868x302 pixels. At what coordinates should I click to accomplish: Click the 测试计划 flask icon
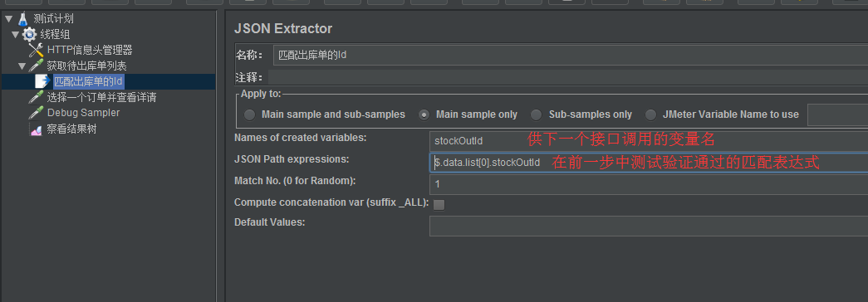tap(22, 19)
